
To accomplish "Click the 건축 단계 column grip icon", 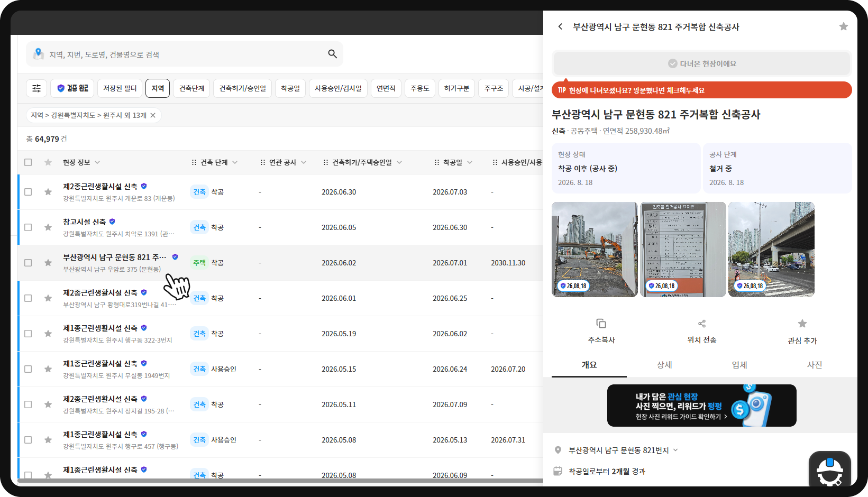I will [194, 162].
